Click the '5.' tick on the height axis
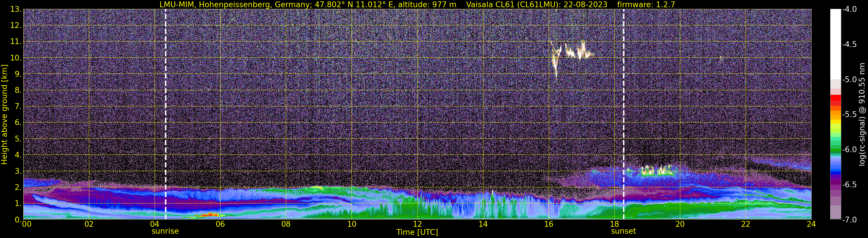The width and height of the screenshot is (868, 238). click(x=18, y=139)
